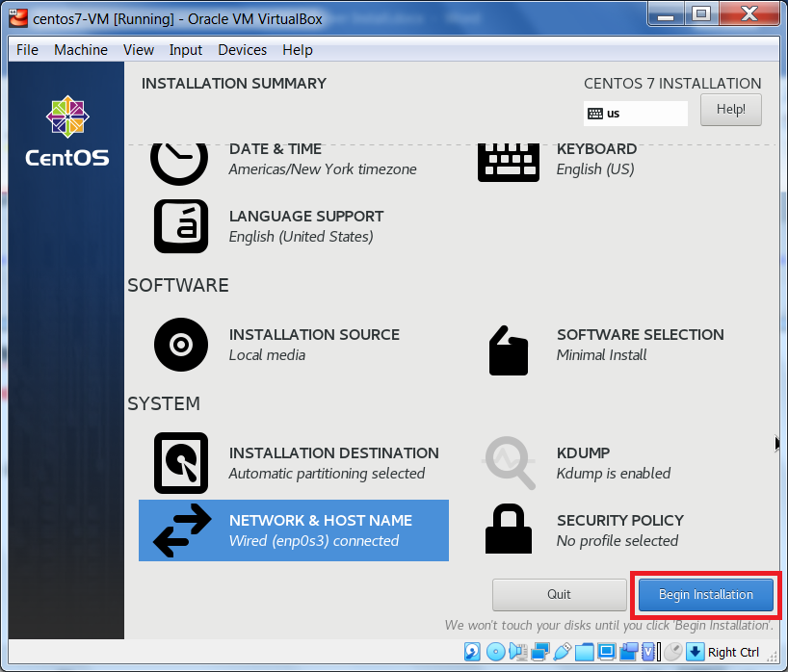This screenshot has height=672, width=788.
Task: Click VirtualBox optical disk status icon
Action: coord(495,652)
